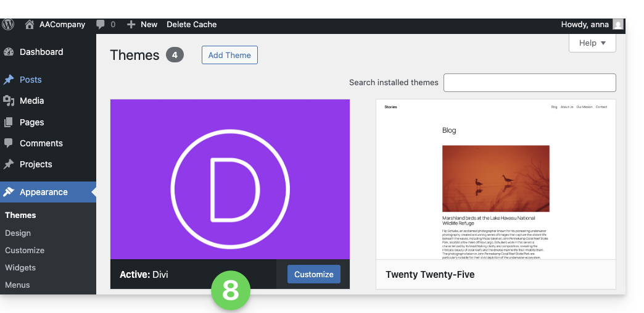Click the Pages icon in sidebar
The image size is (644, 313).
coord(9,122)
